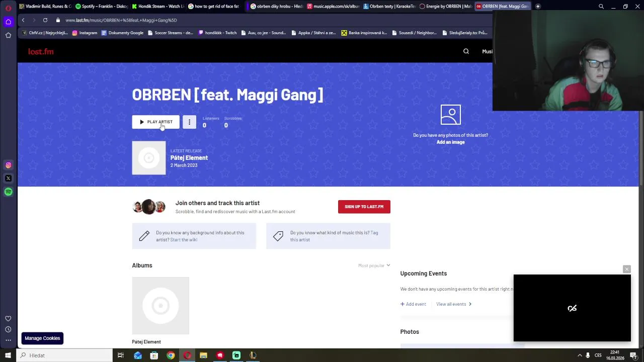Viewport: 644px width, 362px height.
Task: Click the Opera tab search magnifier in title bar
Action: 601,7
